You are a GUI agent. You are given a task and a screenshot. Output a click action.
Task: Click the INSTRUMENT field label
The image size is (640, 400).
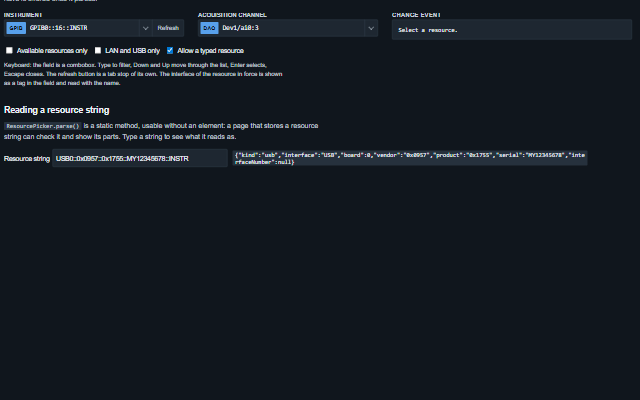coord(23,15)
